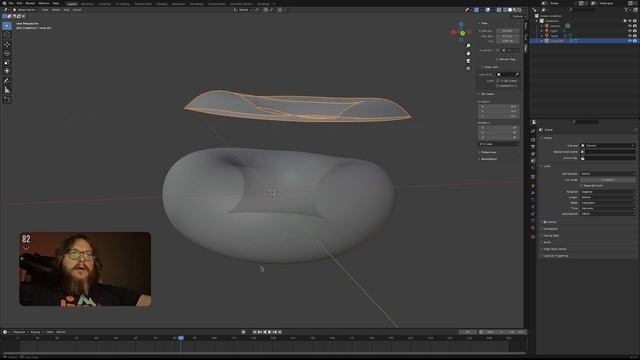The image size is (640, 360).
Task: Click the Focal Length value field
Action: [x=507, y=31]
